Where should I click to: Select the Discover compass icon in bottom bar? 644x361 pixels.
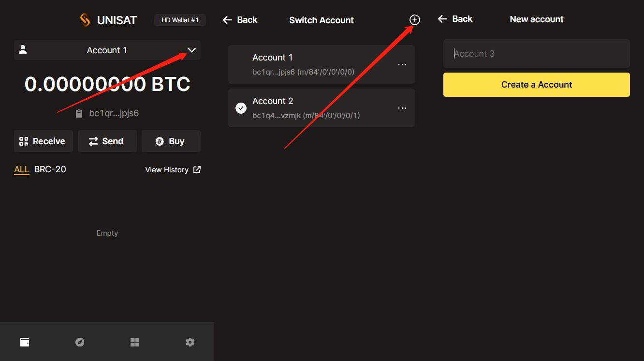(x=79, y=342)
